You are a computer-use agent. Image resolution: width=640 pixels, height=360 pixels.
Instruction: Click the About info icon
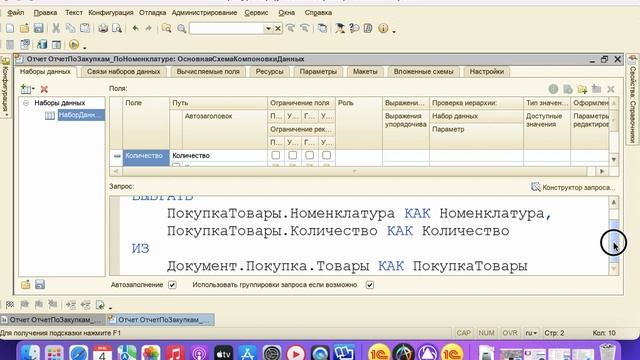tap(383, 28)
